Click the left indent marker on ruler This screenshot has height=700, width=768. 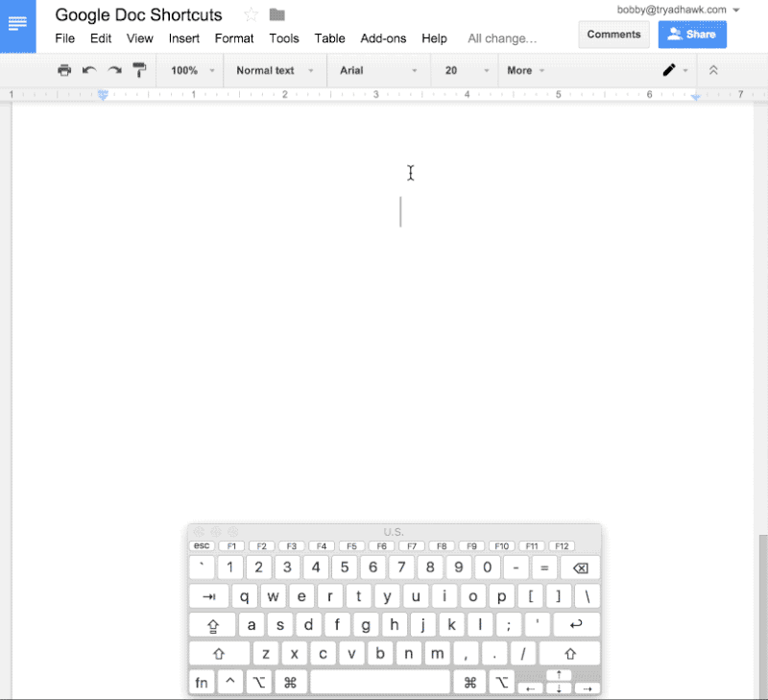pos(103,95)
